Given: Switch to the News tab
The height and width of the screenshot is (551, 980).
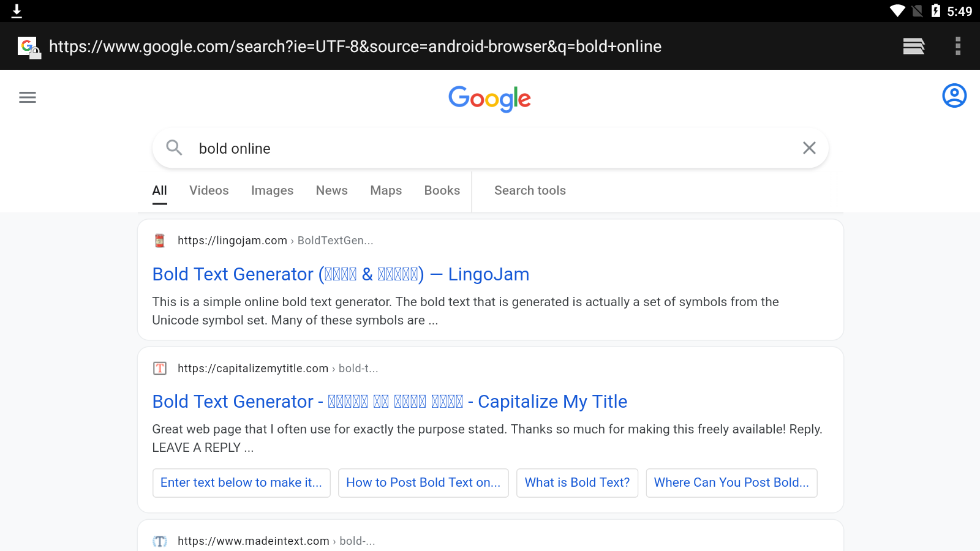Looking at the screenshot, I should pyautogui.click(x=332, y=190).
